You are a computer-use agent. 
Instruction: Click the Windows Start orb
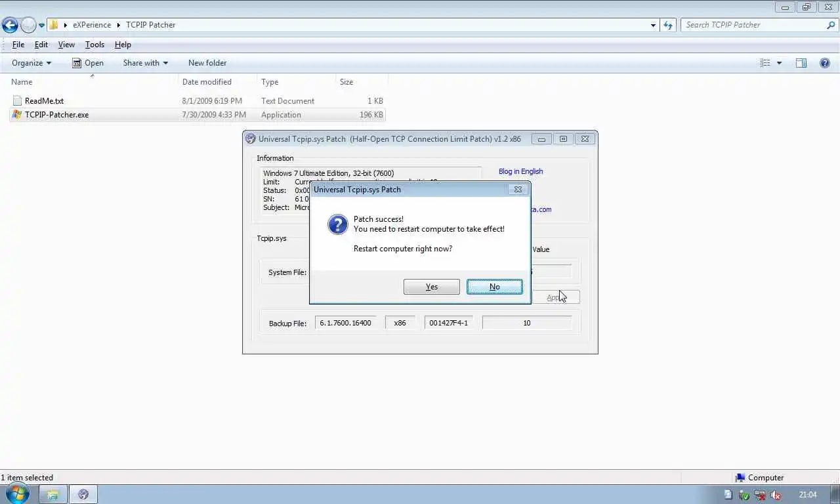[17, 494]
